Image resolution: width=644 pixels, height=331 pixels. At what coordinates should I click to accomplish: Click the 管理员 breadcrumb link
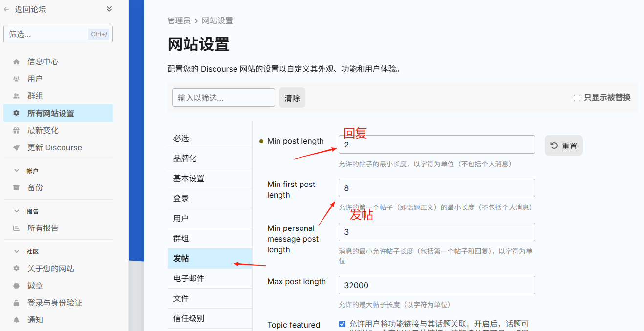pyautogui.click(x=179, y=21)
